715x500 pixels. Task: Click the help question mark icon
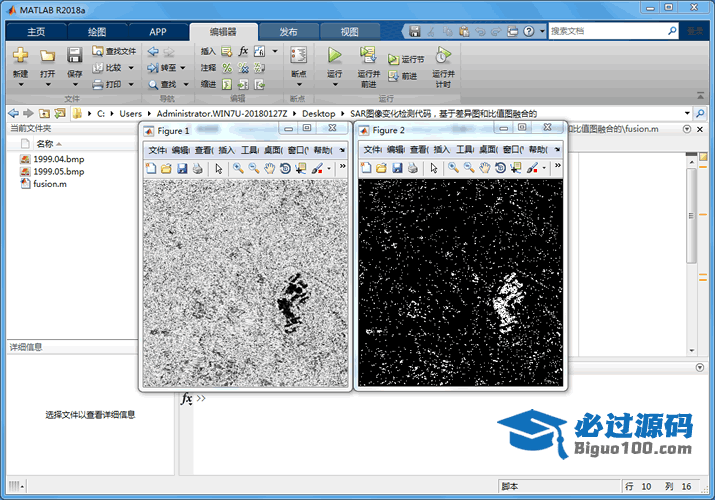pyautogui.click(x=528, y=31)
